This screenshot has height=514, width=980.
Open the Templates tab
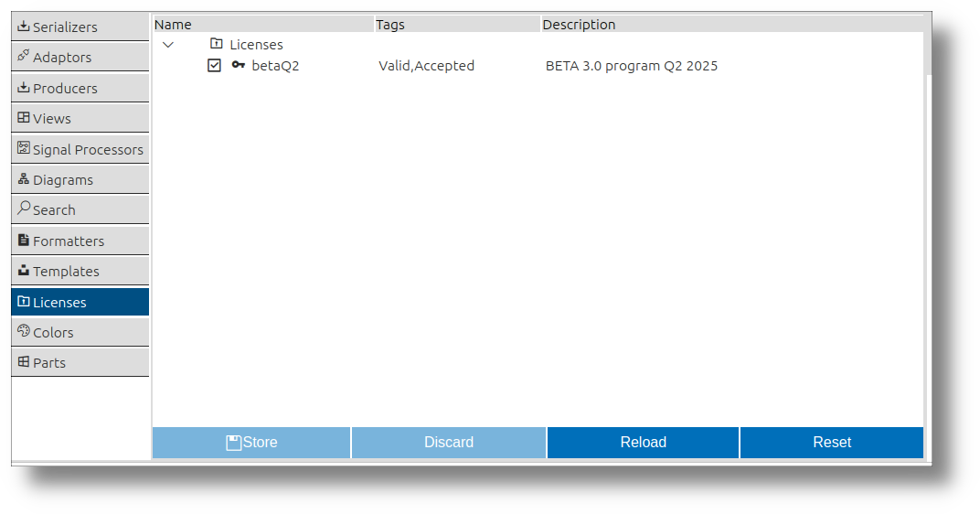click(80, 271)
